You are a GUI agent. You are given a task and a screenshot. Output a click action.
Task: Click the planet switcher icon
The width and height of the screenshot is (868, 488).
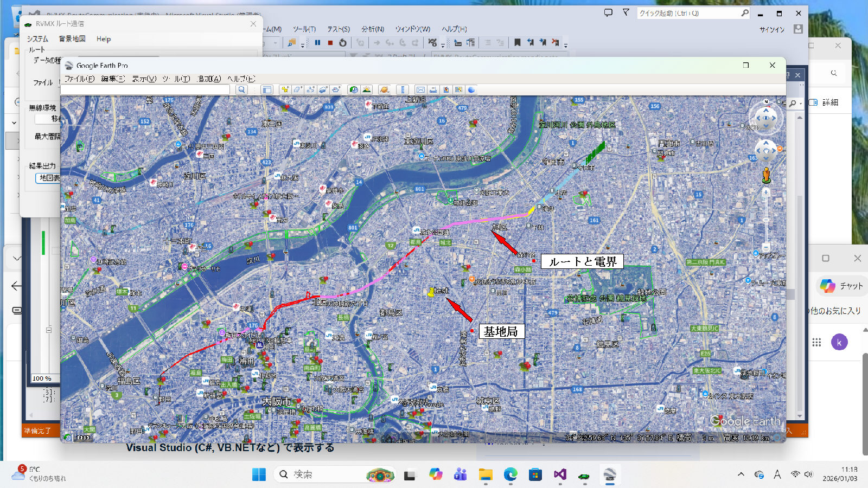385,90
